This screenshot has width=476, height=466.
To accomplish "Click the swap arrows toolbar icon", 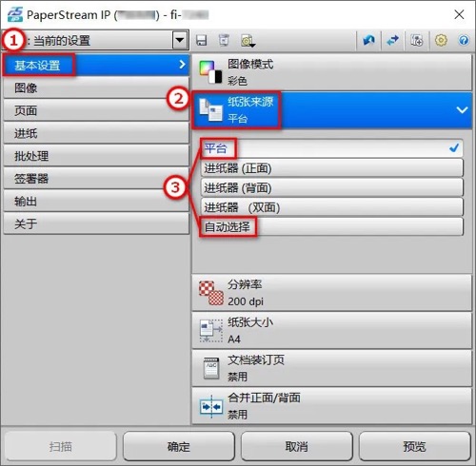I will click(x=392, y=40).
